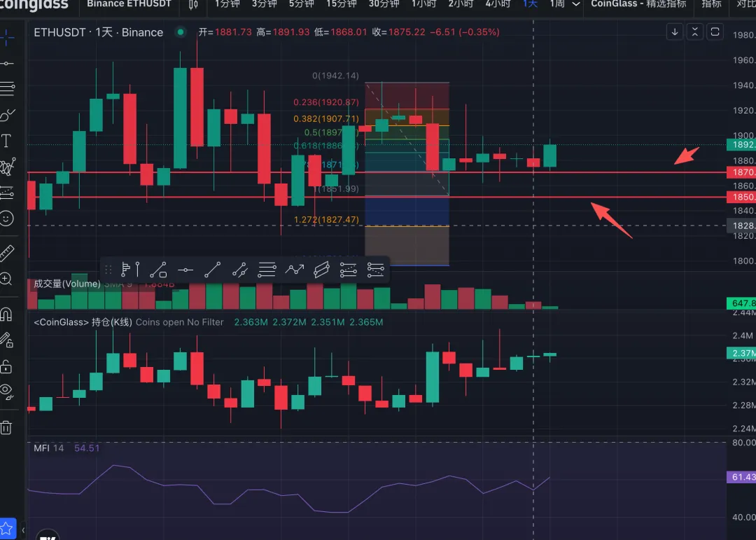Select the volume profile tool in floating toolbar
This screenshot has height=540, width=756.
(x=129, y=269)
